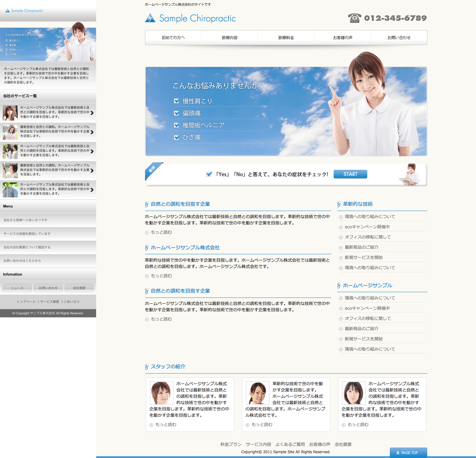Click the PAGE TOP up-arrow button
The height and width of the screenshot is (458, 476).
[x=408, y=453]
